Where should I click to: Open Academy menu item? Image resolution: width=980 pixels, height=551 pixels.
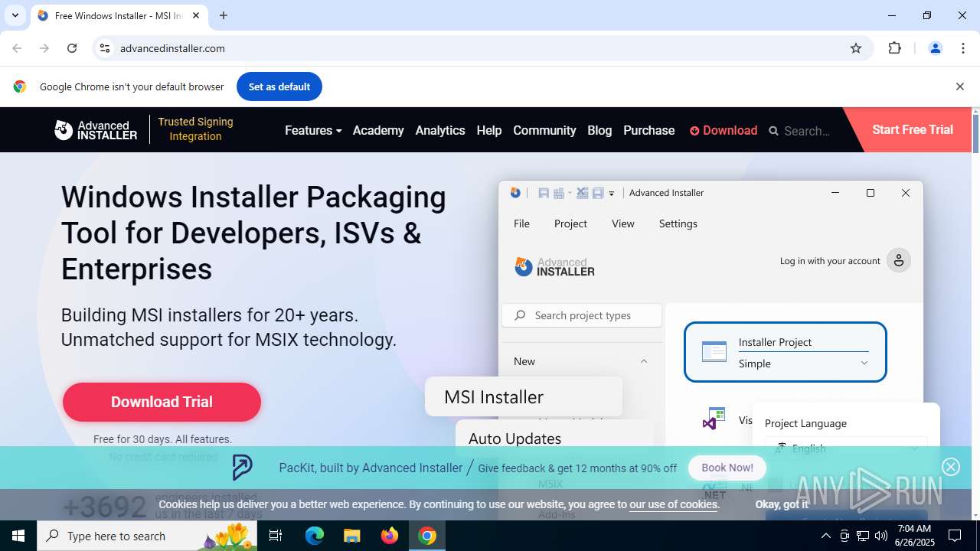[378, 131]
